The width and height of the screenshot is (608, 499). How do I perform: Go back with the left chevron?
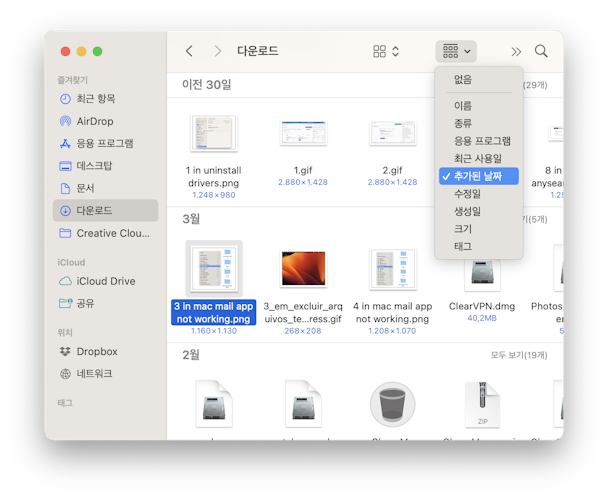point(189,51)
